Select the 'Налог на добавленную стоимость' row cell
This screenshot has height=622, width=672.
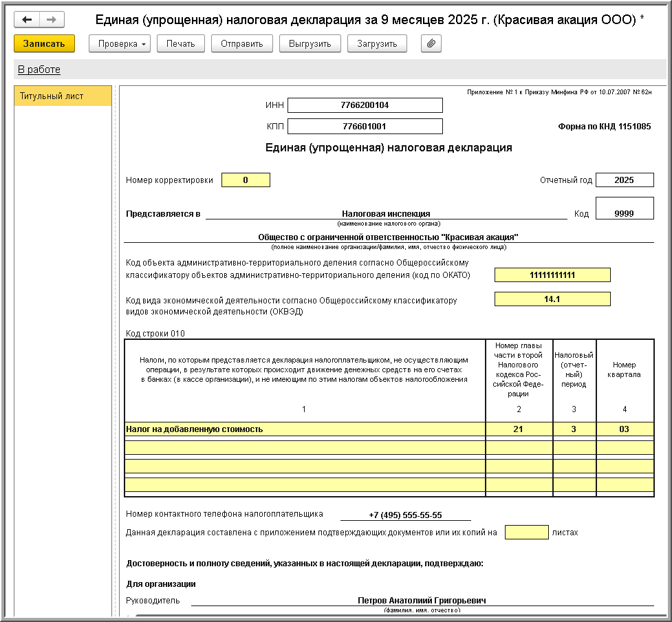click(304, 429)
